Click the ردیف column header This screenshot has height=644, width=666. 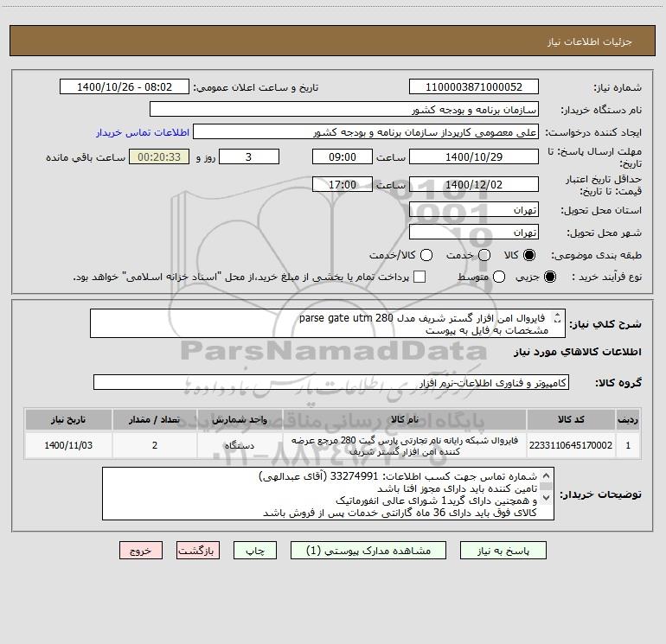tap(628, 420)
